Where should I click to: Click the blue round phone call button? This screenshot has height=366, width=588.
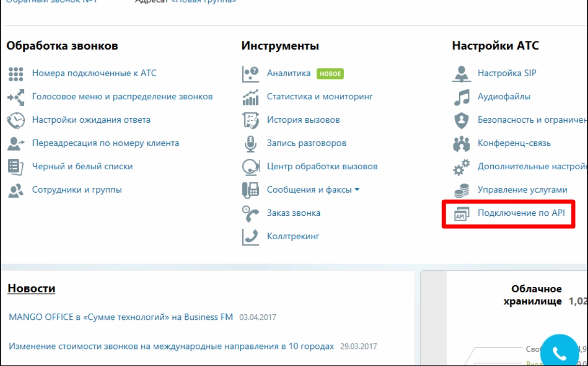point(558,352)
